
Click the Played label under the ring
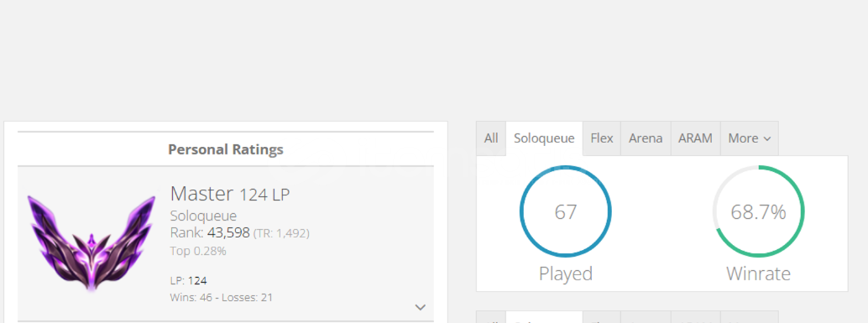pyautogui.click(x=566, y=274)
